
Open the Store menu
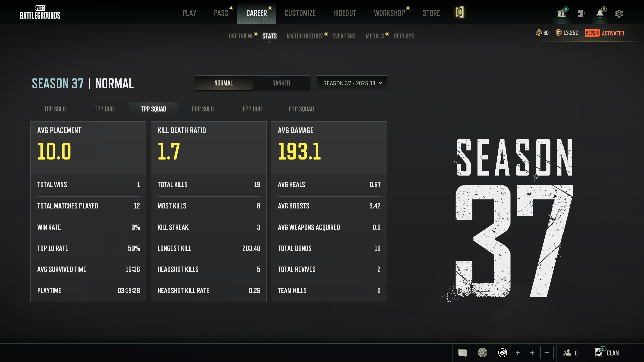pyautogui.click(x=431, y=13)
